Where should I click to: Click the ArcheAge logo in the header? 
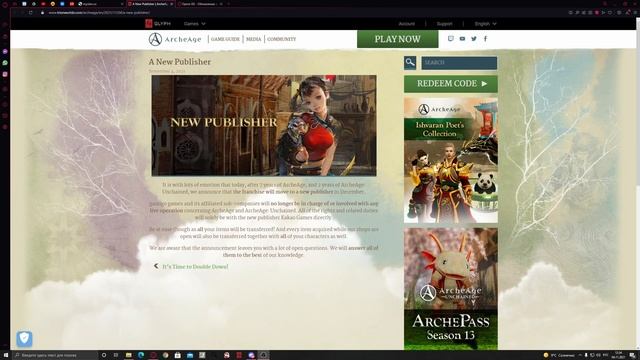coord(175,39)
